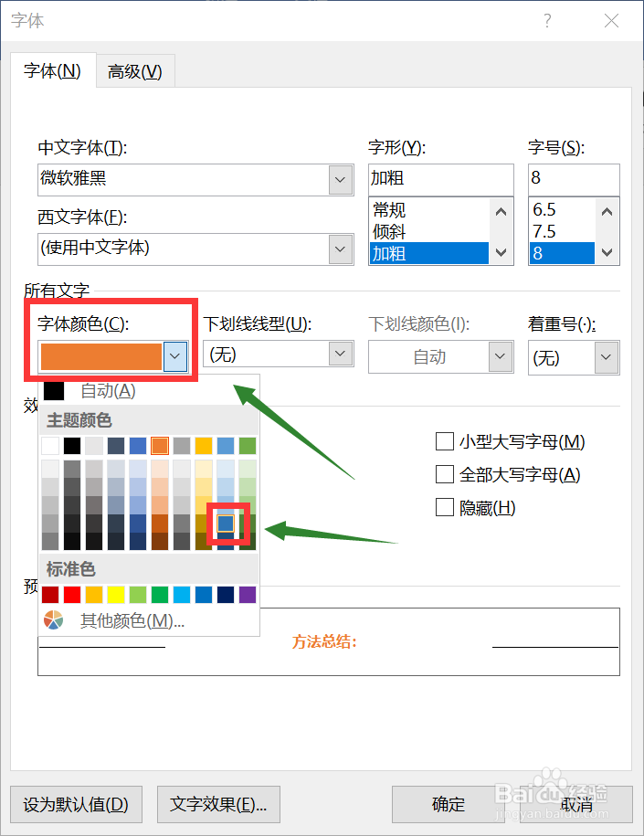Select the bright red standard color
This screenshot has width=644, height=836.
72,595
